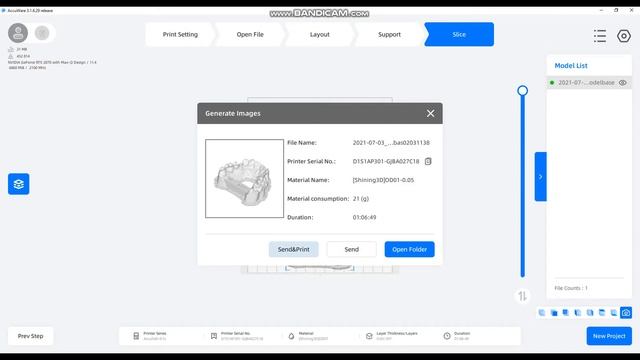Toggle model visibility eye in Model List
This screenshot has width=640, height=360.
pos(622,82)
